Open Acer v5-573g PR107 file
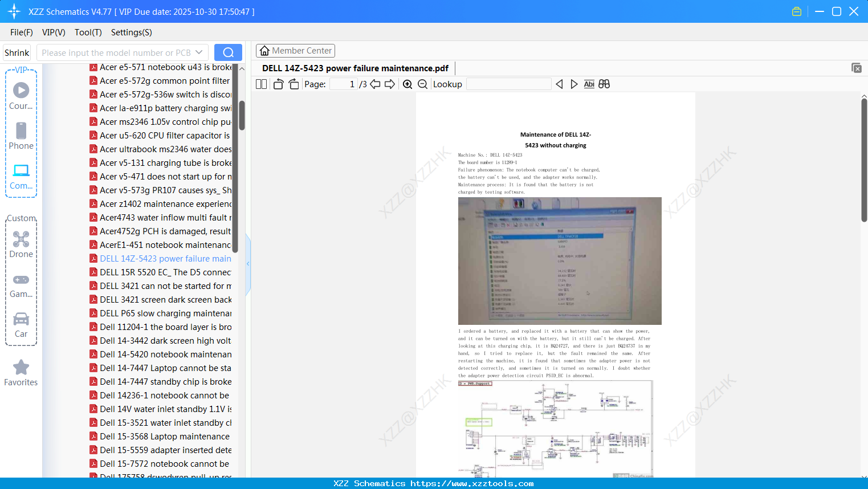868x489 pixels. click(x=161, y=190)
